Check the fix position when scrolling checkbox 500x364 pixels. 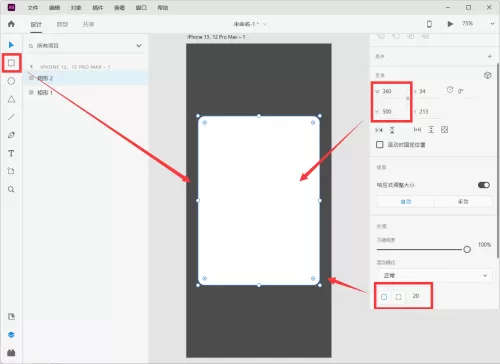click(380, 145)
